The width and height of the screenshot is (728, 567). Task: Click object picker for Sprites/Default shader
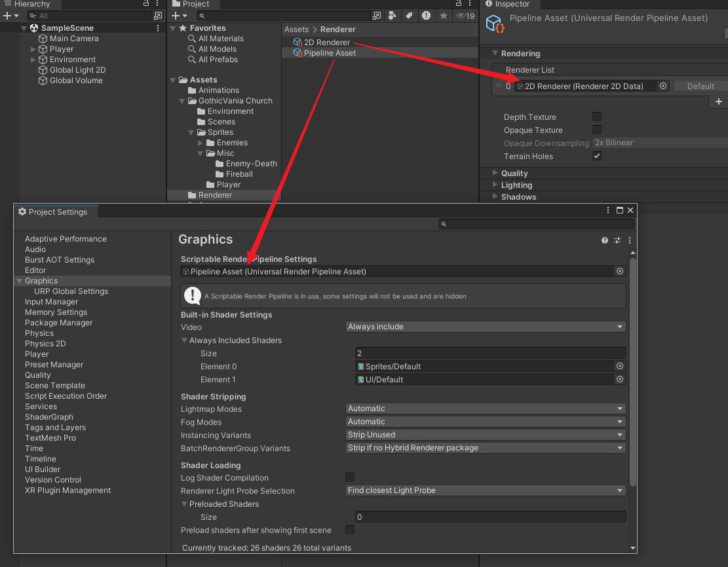[619, 366]
